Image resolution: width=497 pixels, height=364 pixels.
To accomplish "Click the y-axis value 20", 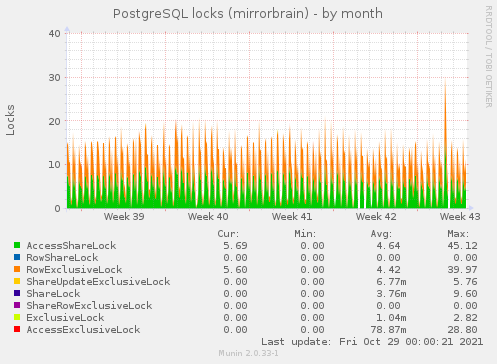I will [x=55, y=121].
